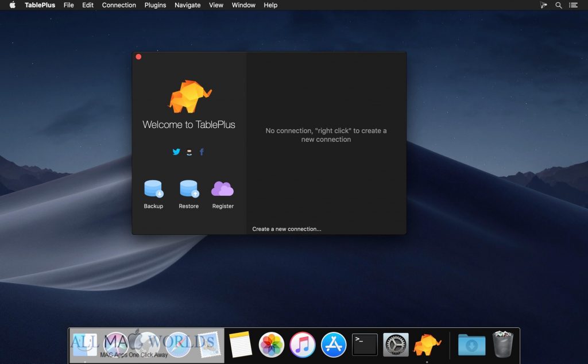
Task: Open the Window menu
Action: click(x=243, y=5)
